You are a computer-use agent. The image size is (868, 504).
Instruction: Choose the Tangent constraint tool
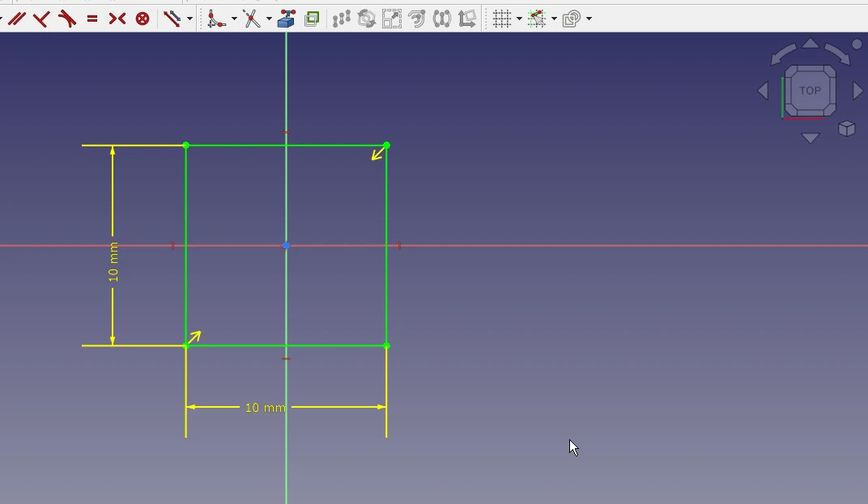point(67,19)
